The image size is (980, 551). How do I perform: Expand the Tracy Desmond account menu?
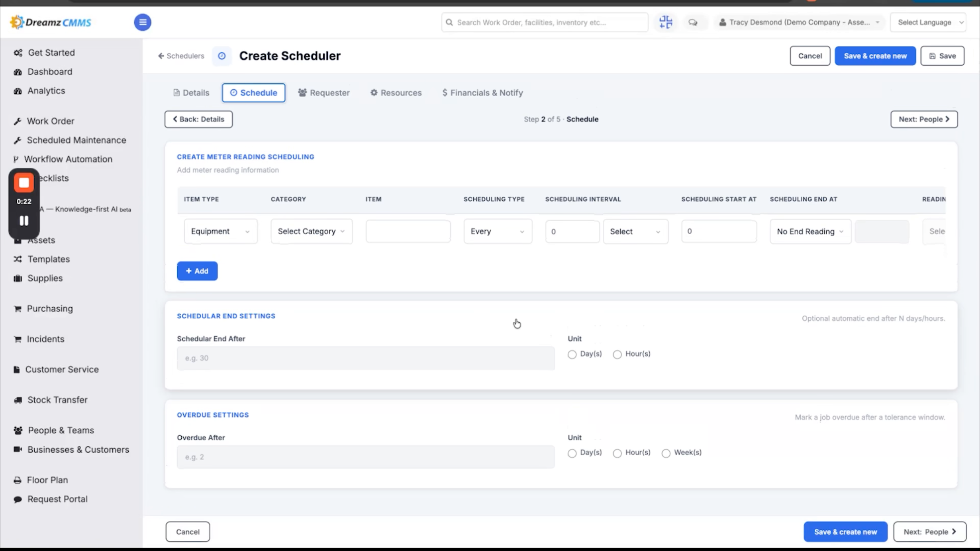(799, 22)
